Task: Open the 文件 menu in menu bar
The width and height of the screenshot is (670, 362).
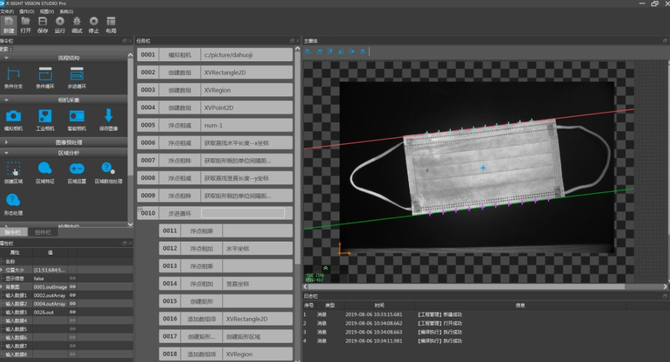Action: [7, 12]
